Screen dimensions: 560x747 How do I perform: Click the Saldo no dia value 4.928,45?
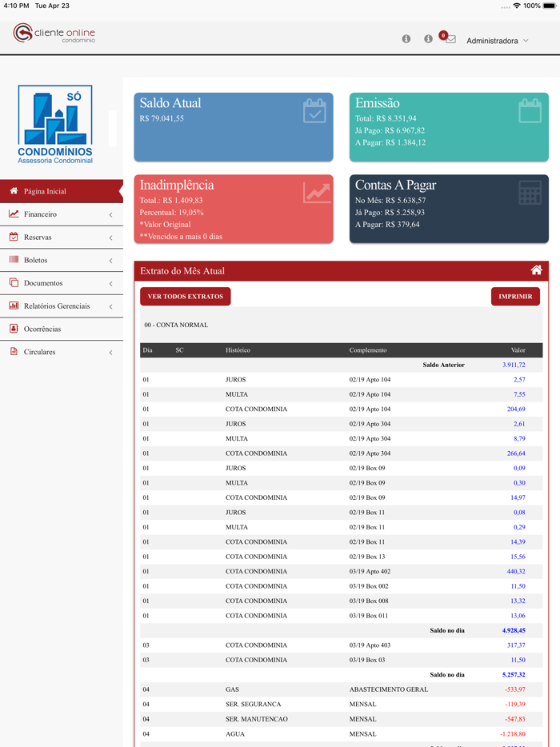pos(514,630)
